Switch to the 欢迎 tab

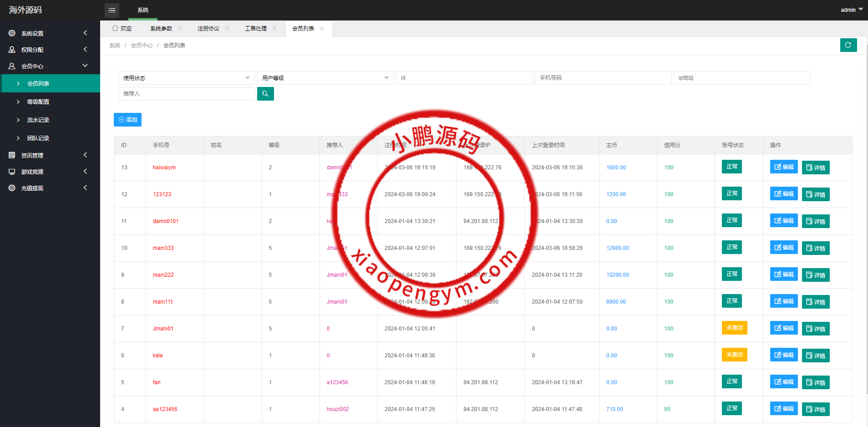122,28
